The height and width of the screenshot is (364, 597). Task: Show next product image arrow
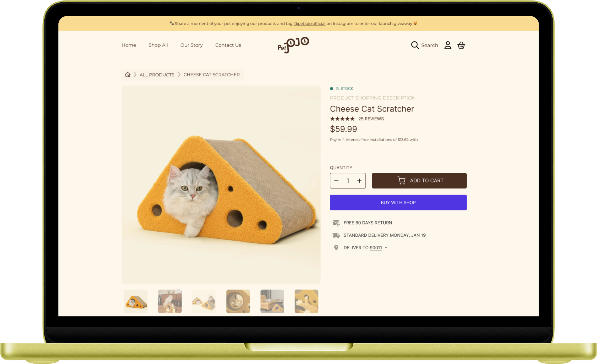tap(314, 185)
